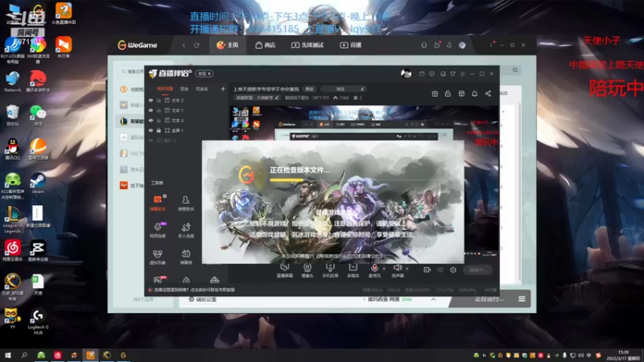644x362 pixels.
Task: Toggle visibility of 文本 2 layer
Action: tap(151, 100)
